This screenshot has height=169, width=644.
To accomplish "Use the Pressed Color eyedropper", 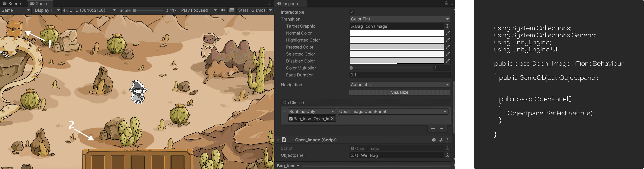I will pyautogui.click(x=448, y=47).
